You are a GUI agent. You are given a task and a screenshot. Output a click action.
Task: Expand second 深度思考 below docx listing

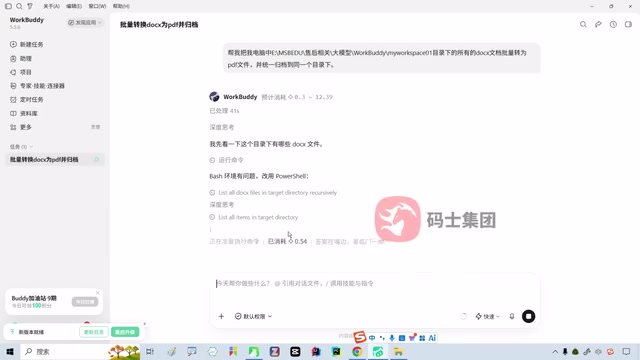coord(222,204)
